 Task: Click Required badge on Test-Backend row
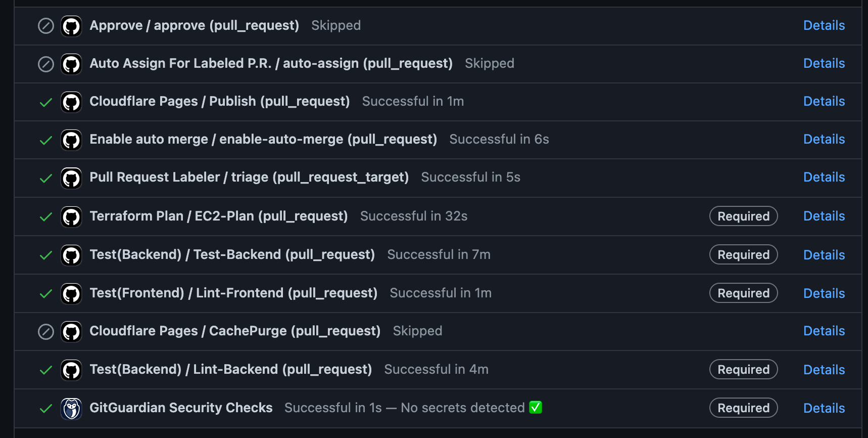coord(743,254)
